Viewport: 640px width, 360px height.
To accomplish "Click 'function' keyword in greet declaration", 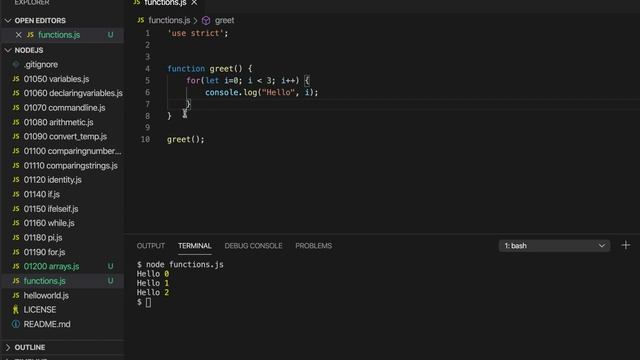I will click(x=186, y=69).
